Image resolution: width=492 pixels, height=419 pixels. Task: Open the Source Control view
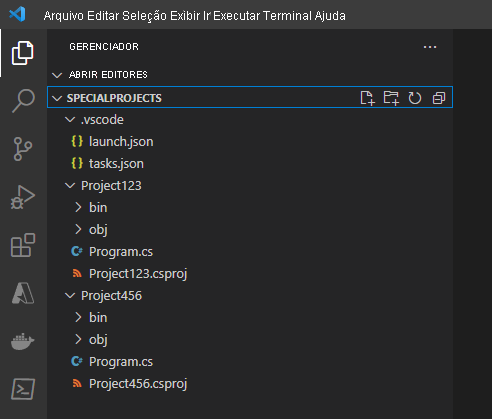point(23,149)
